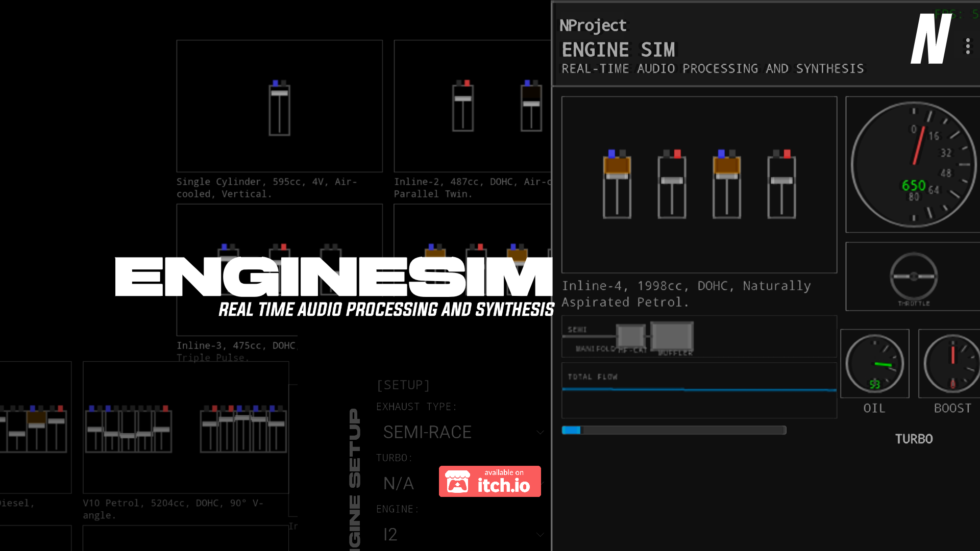Click the EXHAUST TYPE label

416,407
